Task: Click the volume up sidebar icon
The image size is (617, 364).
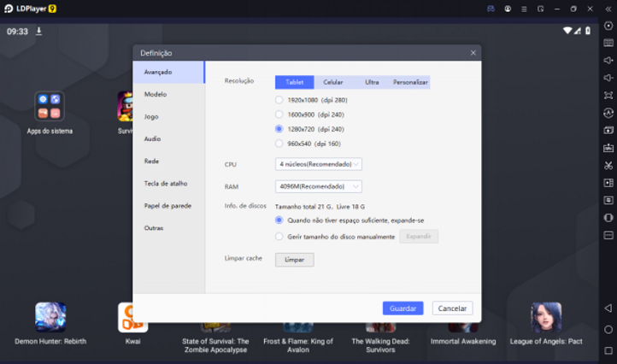Action: tap(608, 61)
